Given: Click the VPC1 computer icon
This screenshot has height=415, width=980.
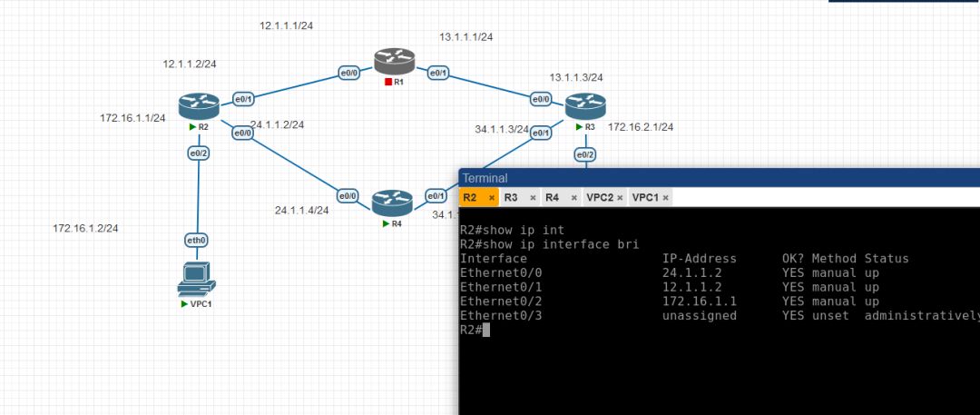Looking at the screenshot, I should click(x=196, y=280).
